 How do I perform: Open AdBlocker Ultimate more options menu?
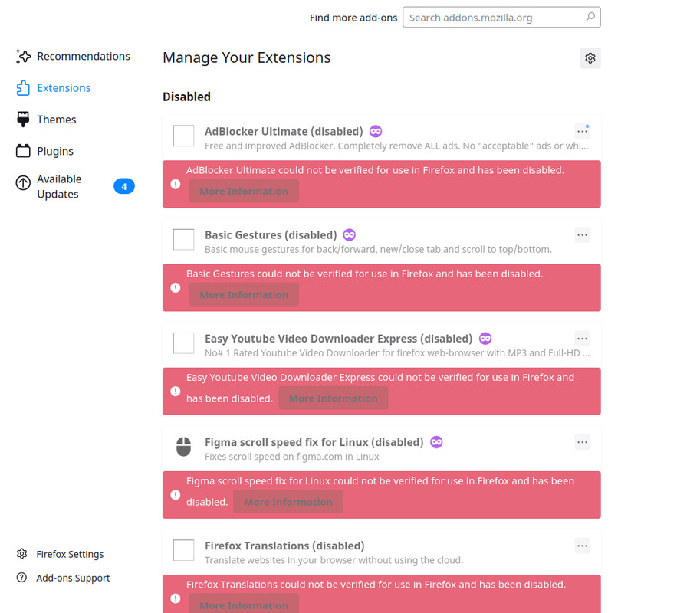click(x=582, y=132)
